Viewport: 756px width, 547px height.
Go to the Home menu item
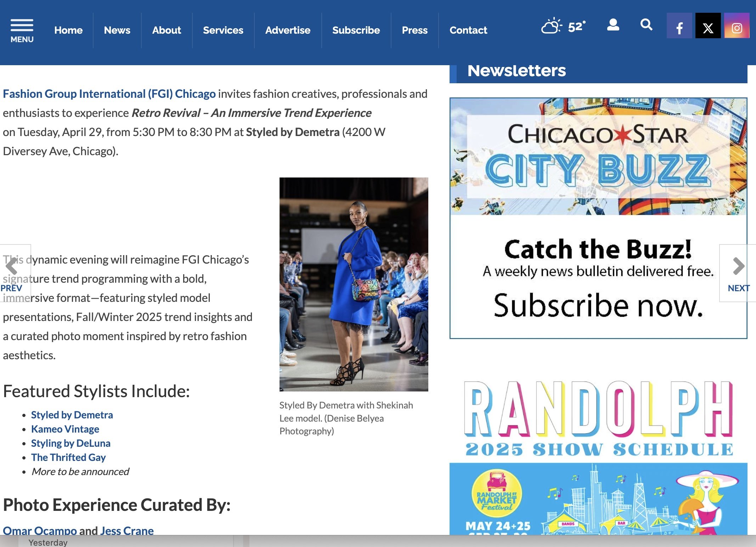pyautogui.click(x=68, y=30)
